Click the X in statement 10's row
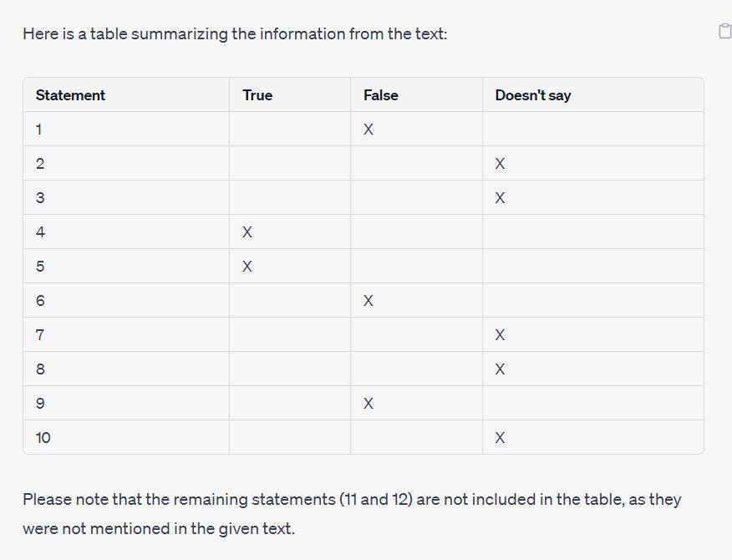The image size is (732, 560). [x=500, y=438]
